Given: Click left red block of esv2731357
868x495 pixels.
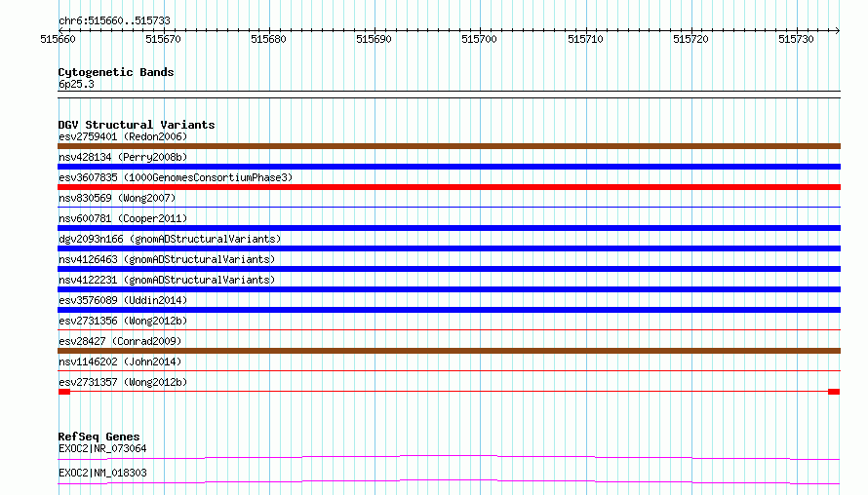Looking at the screenshot, I should point(64,392).
